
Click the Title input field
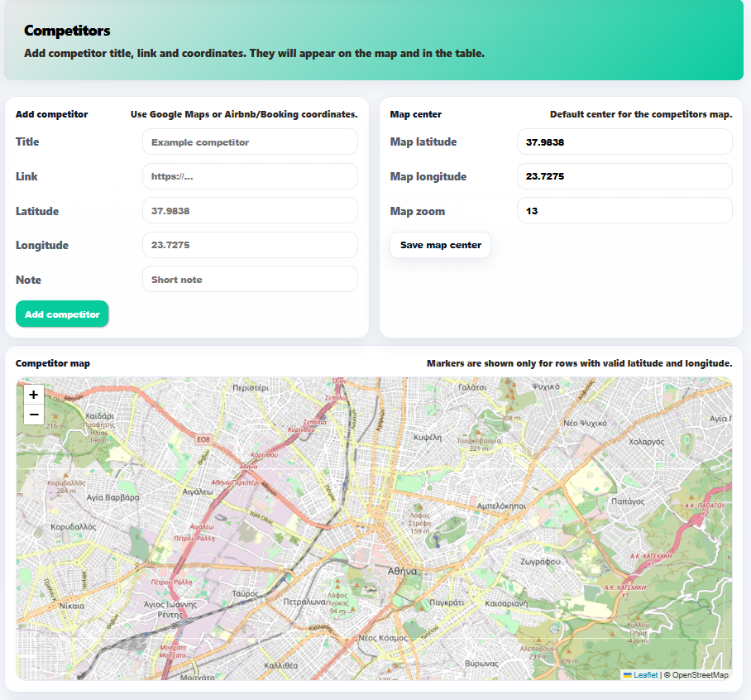pos(250,141)
